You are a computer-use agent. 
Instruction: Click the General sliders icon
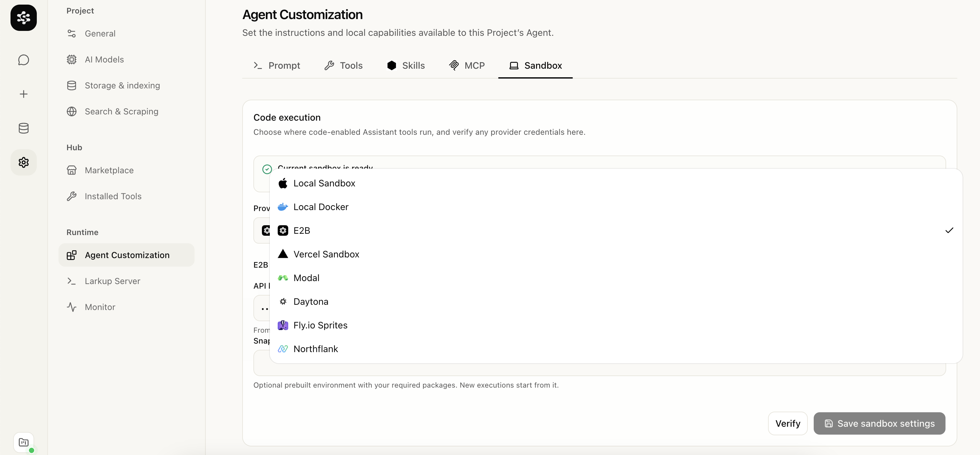72,34
